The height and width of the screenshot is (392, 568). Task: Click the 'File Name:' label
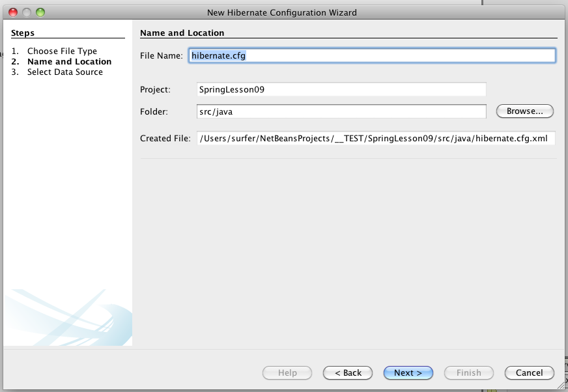[x=161, y=56]
